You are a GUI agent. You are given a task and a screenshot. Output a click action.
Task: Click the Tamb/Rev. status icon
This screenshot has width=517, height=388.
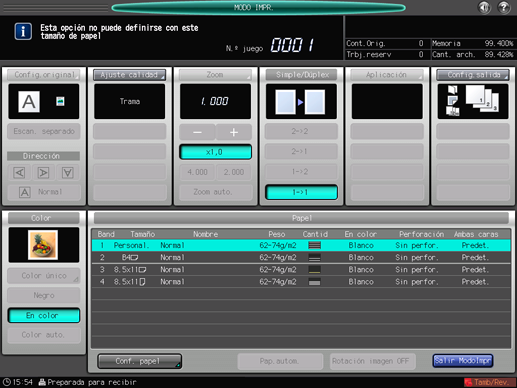(x=489, y=382)
